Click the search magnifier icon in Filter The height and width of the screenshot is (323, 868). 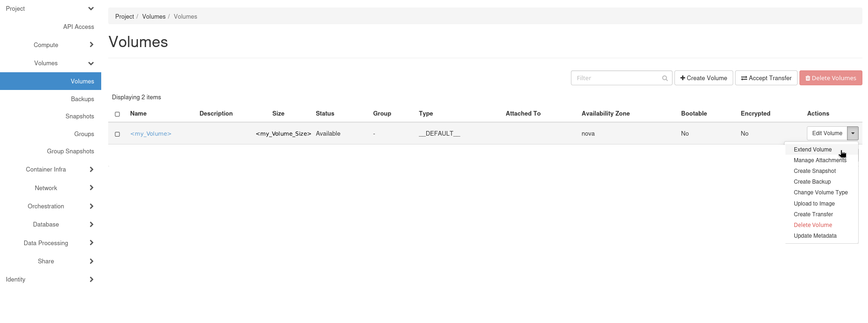pyautogui.click(x=665, y=78)
